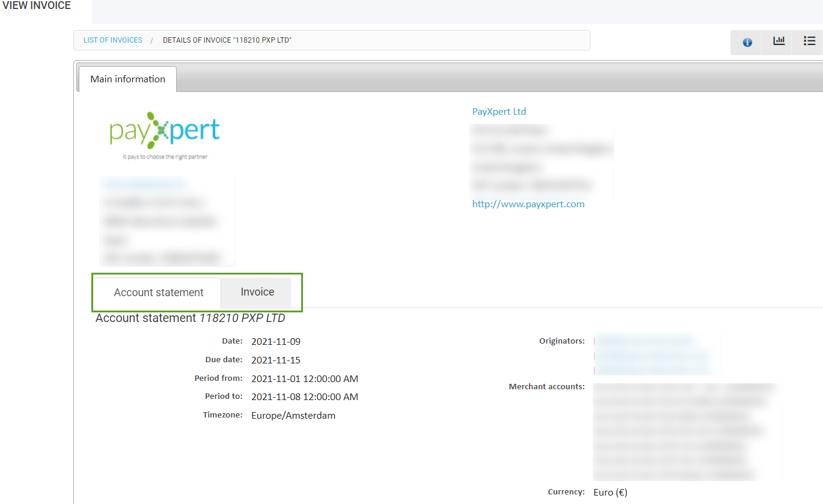Click the blue info icon
This screenshot has width=823, height=504.
(x=747, y=43)
